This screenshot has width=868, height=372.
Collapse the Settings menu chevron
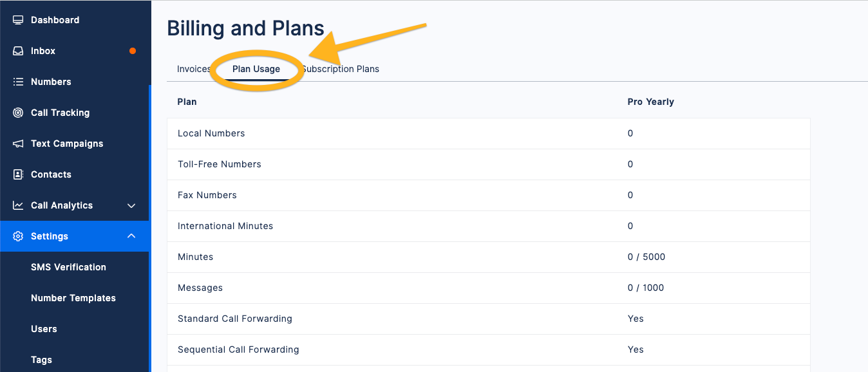(x=131, y=236)
